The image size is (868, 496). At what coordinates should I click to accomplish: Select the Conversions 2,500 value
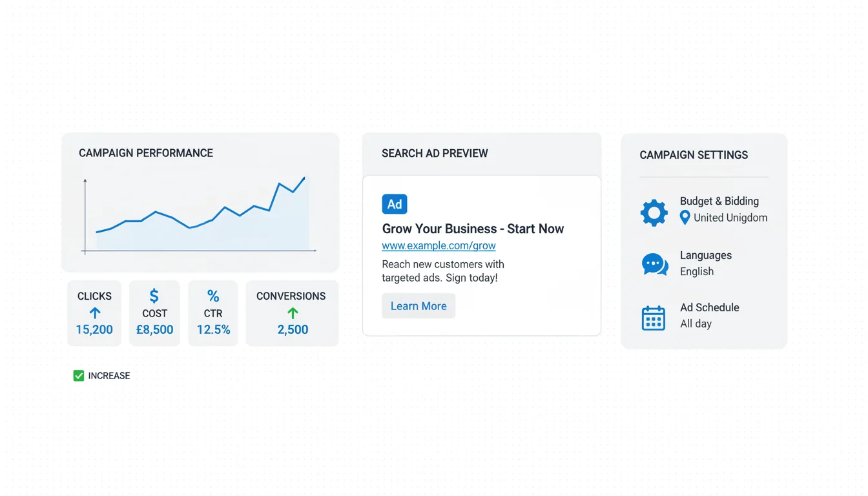(x=293, y=329)
